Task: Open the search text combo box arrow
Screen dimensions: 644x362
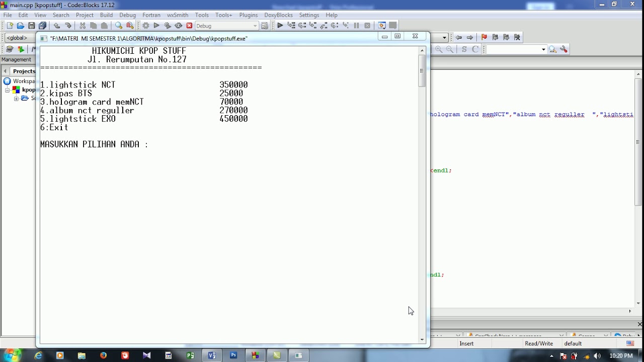Action: pyautogui.click(x=543, y=49)
